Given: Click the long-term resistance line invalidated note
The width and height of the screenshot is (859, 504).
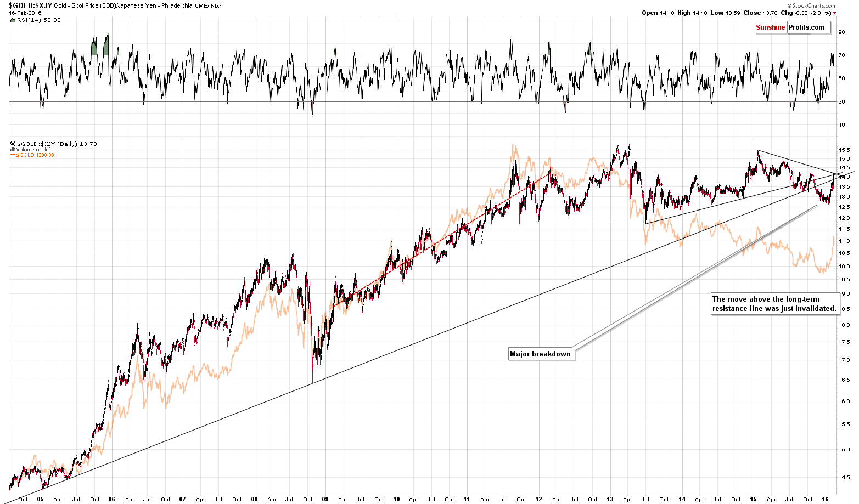Looking at the screenshot, I should pos(774,304).
